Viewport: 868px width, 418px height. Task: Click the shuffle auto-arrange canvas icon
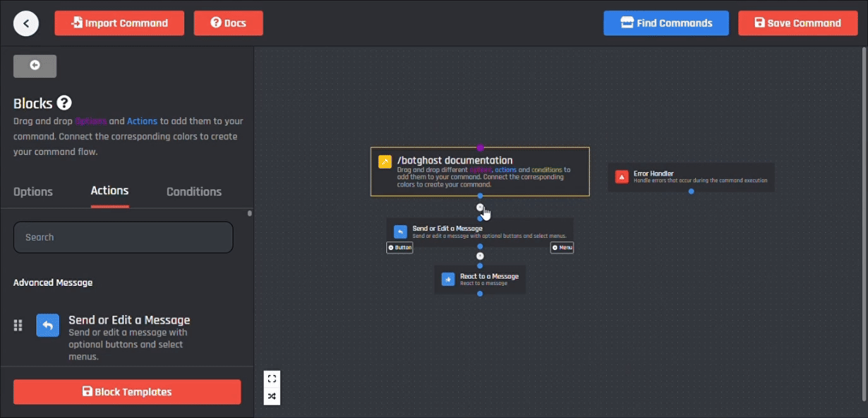[272, 396]
